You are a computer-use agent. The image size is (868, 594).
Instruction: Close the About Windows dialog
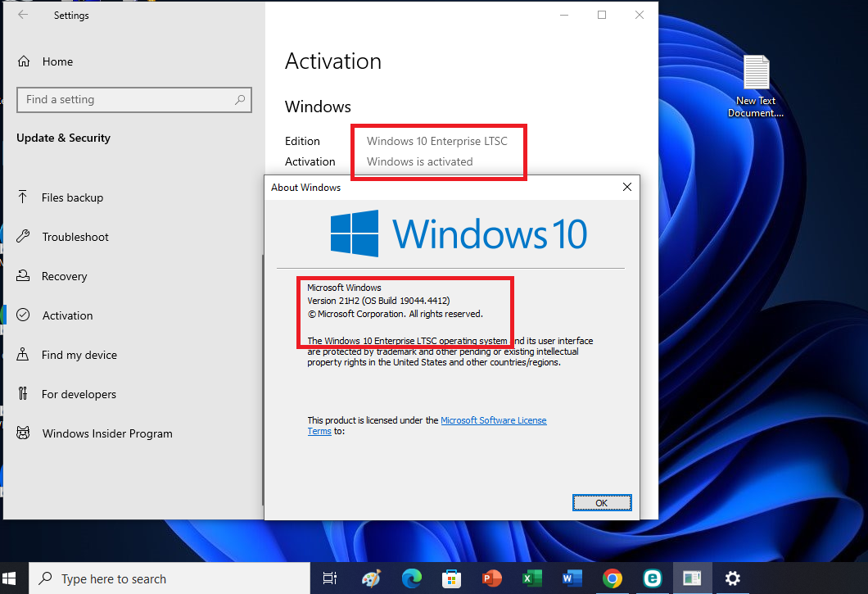627,188
